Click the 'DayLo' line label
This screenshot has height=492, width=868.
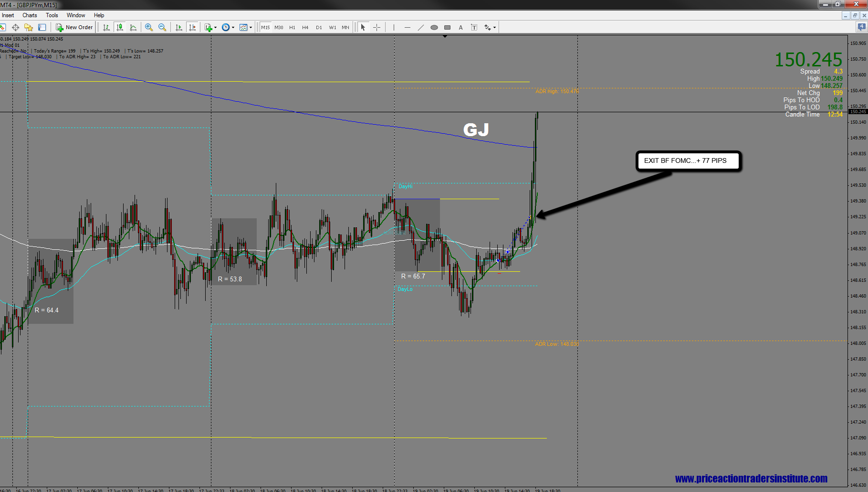click(405, 289)
